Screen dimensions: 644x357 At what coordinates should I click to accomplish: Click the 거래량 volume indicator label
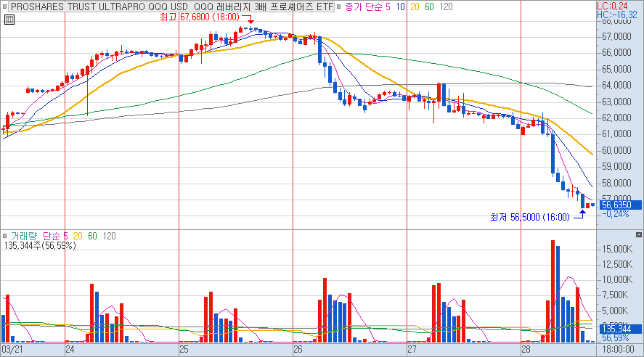tap(24, 236)
